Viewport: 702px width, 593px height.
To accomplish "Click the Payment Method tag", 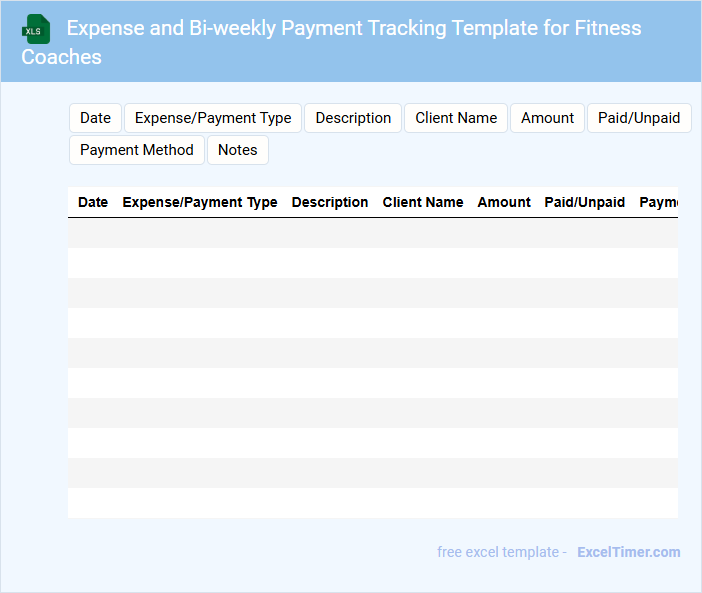I will [x=137, y=150].
